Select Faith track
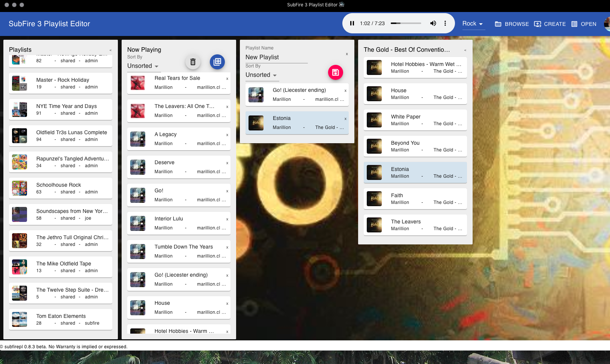Image resolution: width=610 pixels, height=364 pixels. (x=415, y=199)
